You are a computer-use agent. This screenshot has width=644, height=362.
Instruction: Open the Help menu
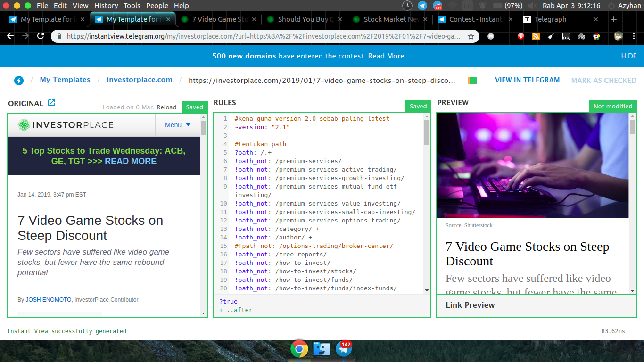[182, 6]
